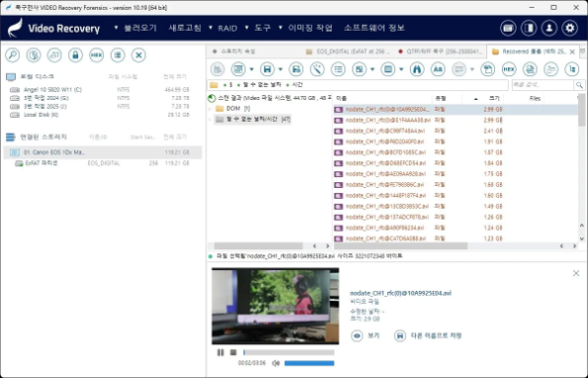Close the Recovered tab with its X

[x=572, y=51]
